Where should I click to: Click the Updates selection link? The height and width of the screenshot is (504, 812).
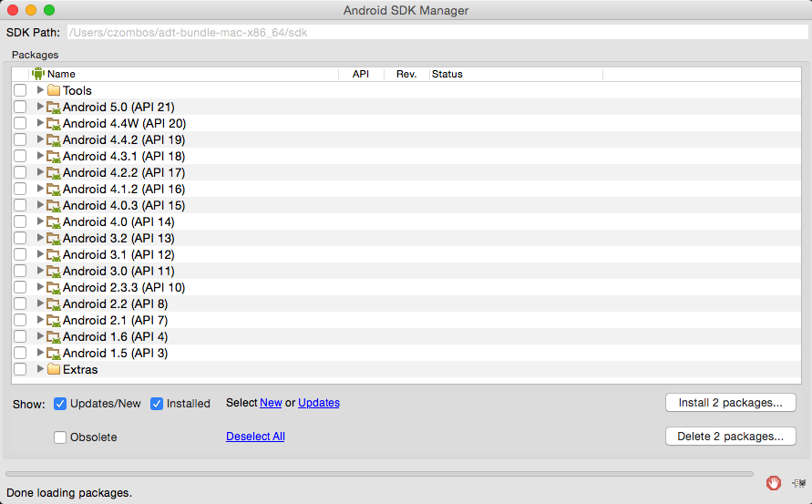319,403
